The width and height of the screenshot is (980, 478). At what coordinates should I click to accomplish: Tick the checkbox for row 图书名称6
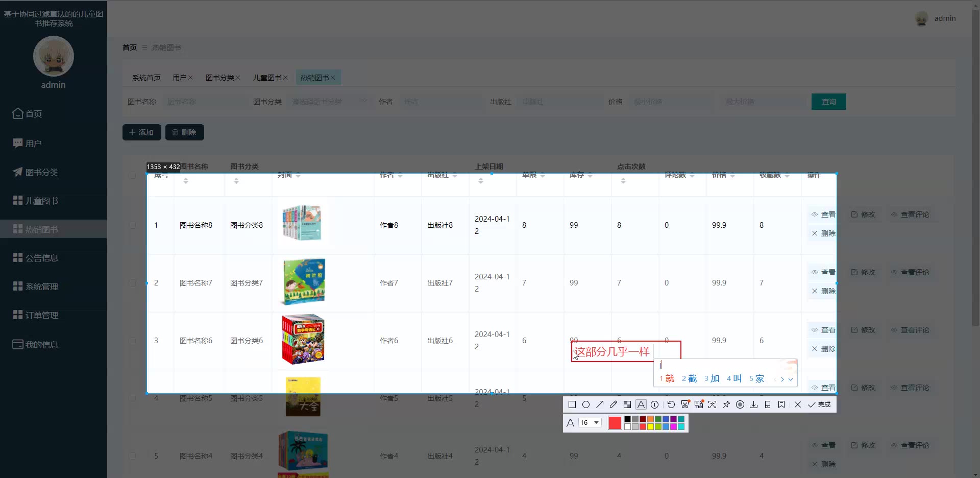(133, 341)
